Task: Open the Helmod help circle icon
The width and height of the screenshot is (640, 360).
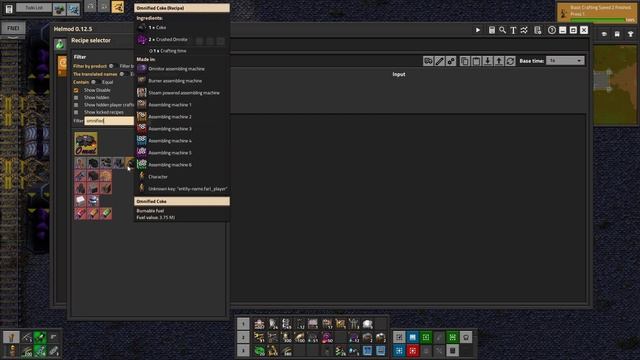Action: pos(551,30)
